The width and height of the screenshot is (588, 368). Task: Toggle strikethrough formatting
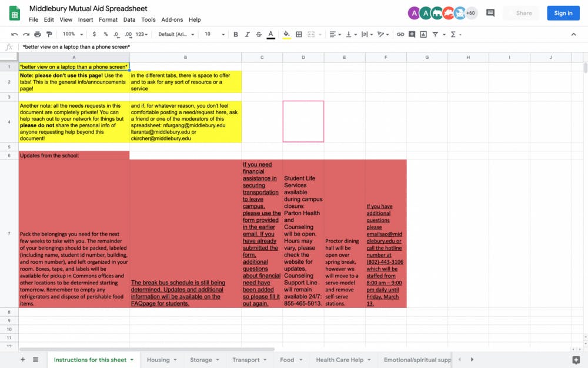tap(259, 35)
